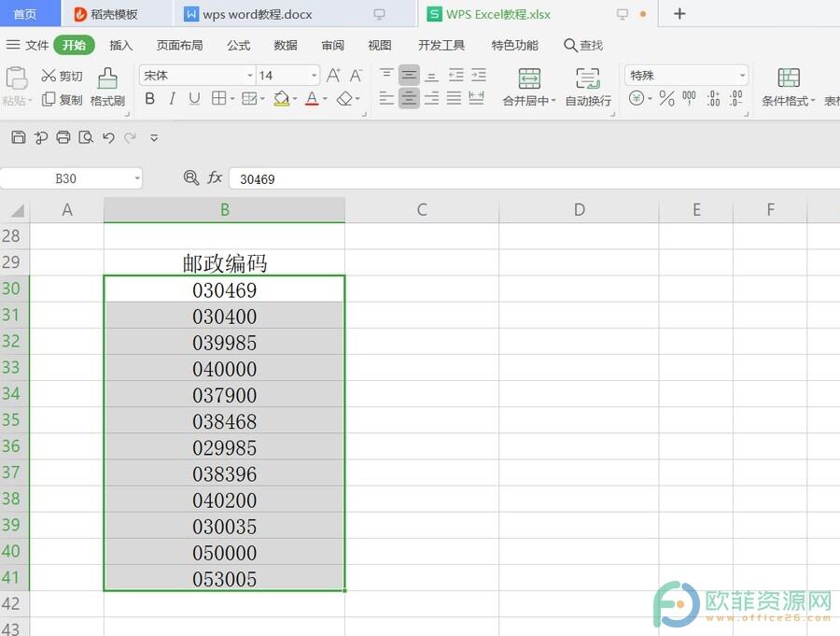Viewport: 840px width, 636px height.
Task: Click the Copy icon
Action: [x=49, y=99]
